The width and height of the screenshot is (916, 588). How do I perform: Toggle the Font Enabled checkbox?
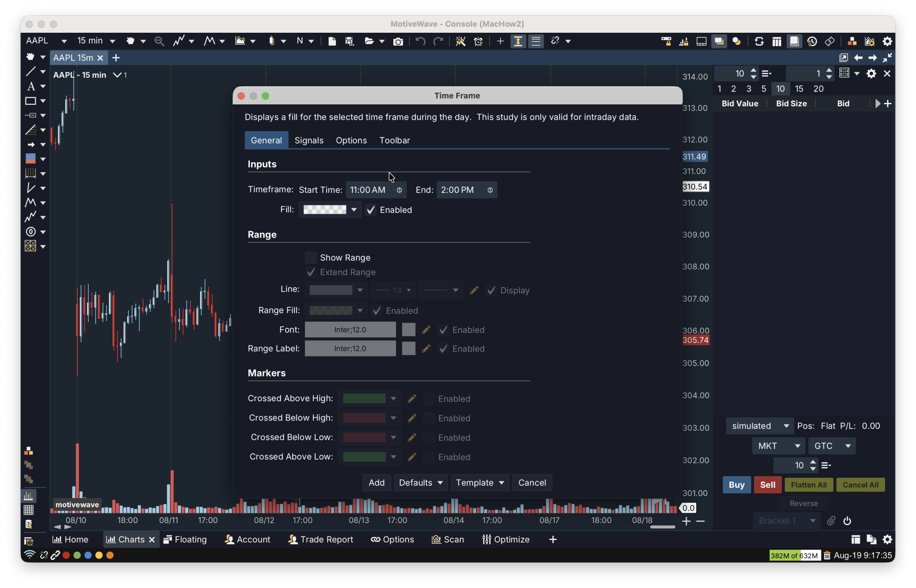[x=443, y=330]
